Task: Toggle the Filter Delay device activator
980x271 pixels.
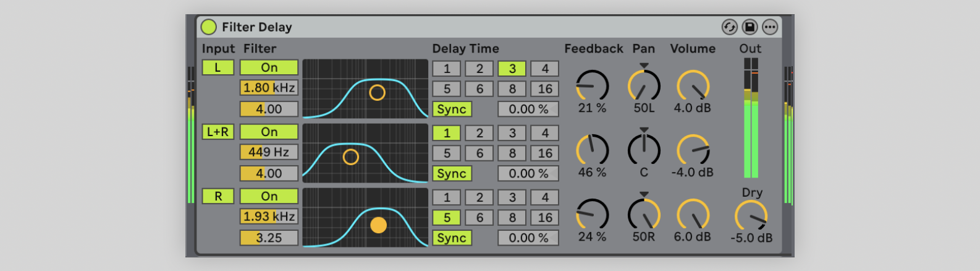Action: (209, 27)
